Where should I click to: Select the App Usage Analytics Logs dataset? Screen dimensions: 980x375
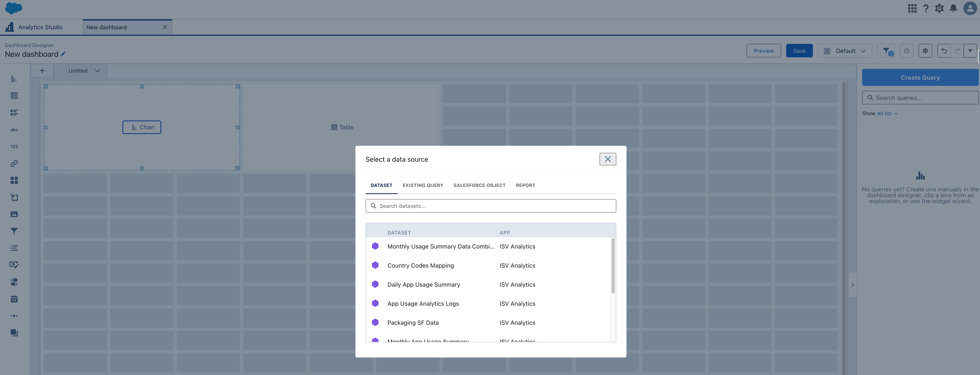(x=488, y=304)
